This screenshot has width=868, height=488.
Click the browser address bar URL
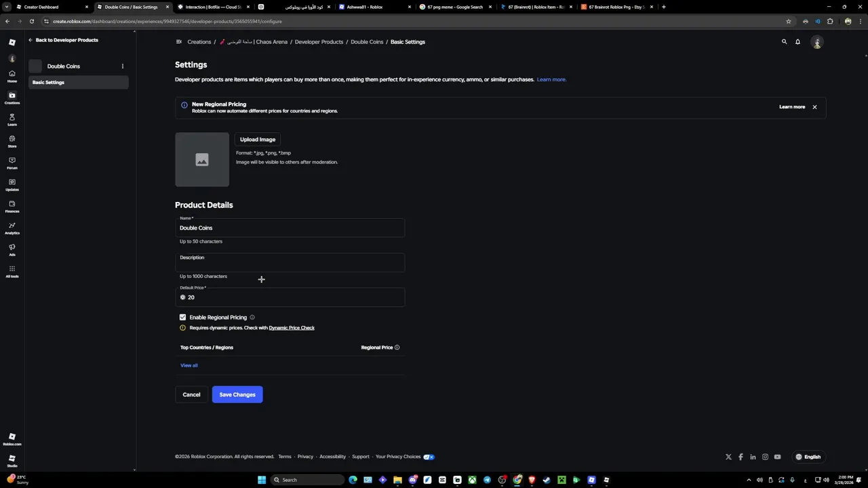click(167, 21)
